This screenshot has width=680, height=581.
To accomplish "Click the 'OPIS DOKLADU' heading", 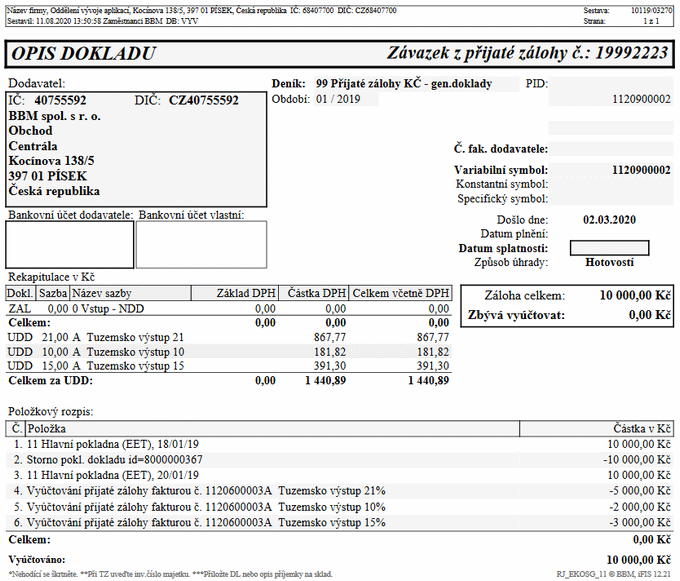I will tap(83, 54).
